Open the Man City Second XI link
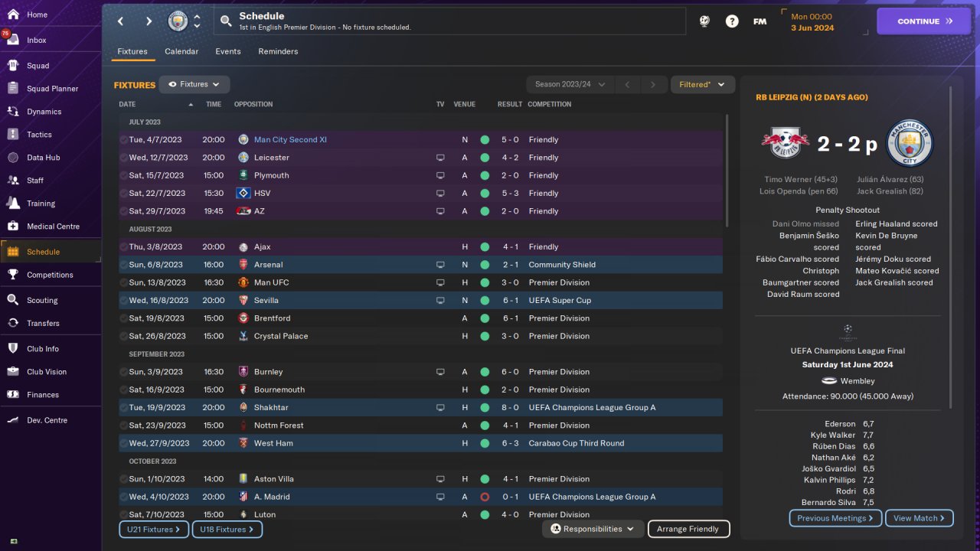The width and height of the screenshot is (980, 551). 290,140
